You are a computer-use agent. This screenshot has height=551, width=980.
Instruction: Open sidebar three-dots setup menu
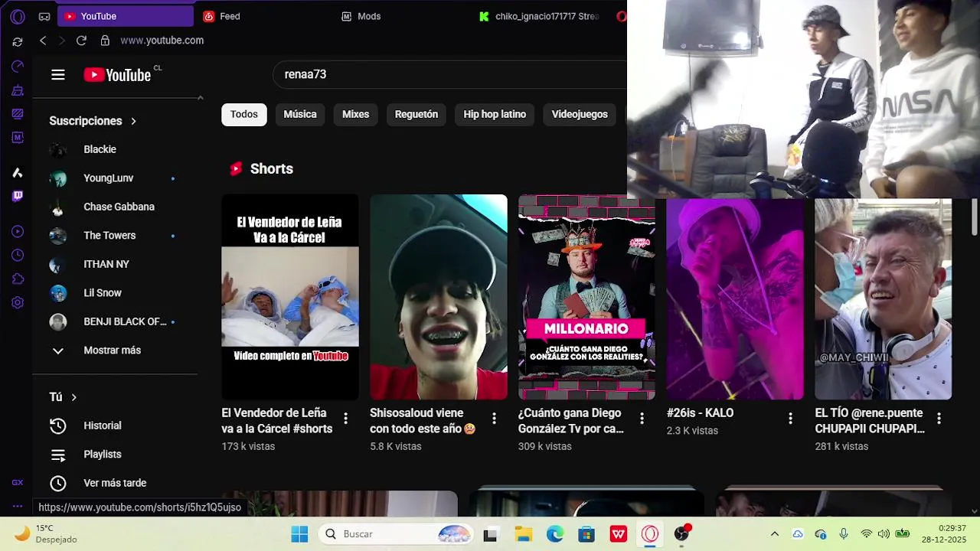[18, 507]
